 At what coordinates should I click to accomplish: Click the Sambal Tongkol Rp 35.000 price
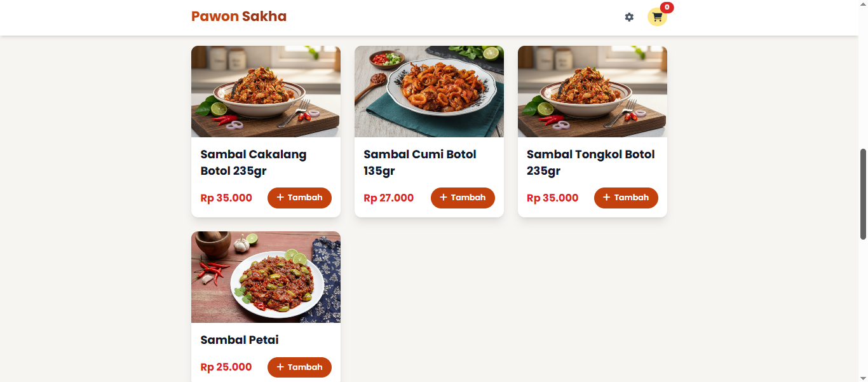(x=552, y=198)
